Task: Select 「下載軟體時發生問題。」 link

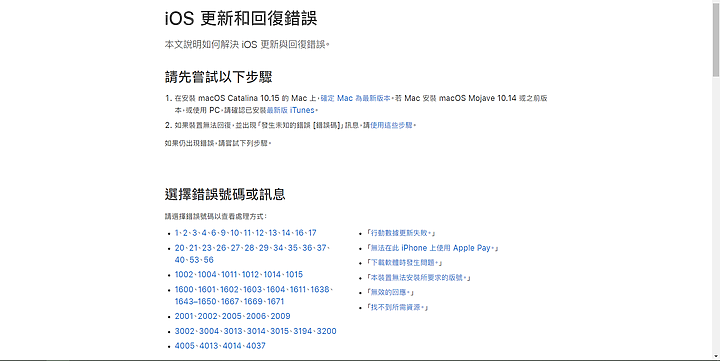Action: point(405,263)
